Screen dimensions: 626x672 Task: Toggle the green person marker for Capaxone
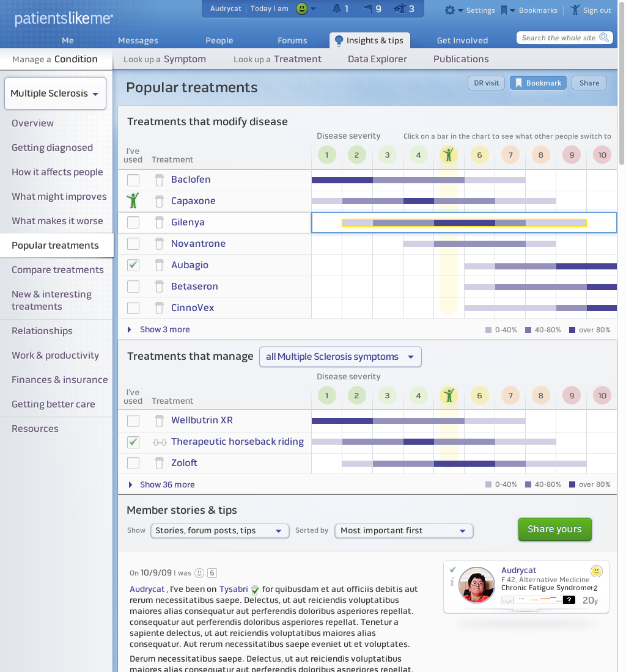133,200
